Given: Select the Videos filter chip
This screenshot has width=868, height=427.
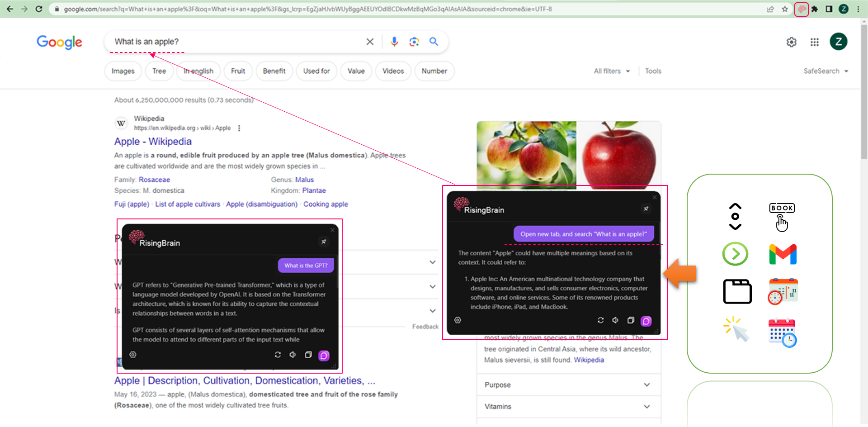Looking at the screenshot, I should pos(393,71).
